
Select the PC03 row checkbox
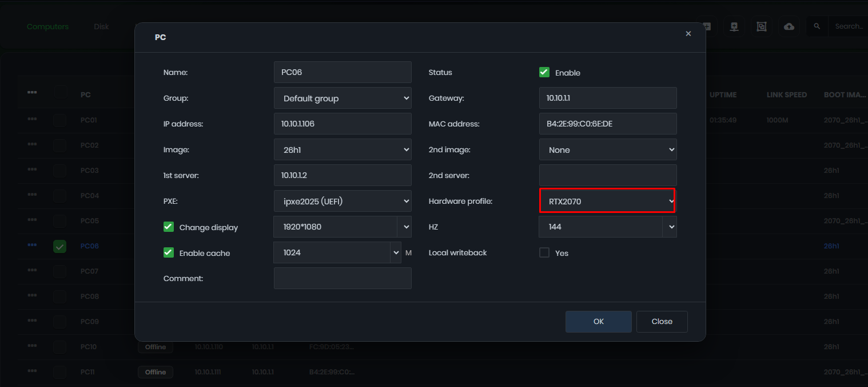pyautogui.click(x=60, y=171)
